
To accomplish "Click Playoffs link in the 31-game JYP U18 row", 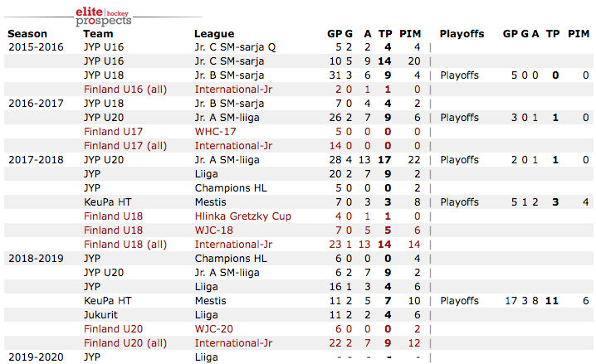I will coord(459,75).
